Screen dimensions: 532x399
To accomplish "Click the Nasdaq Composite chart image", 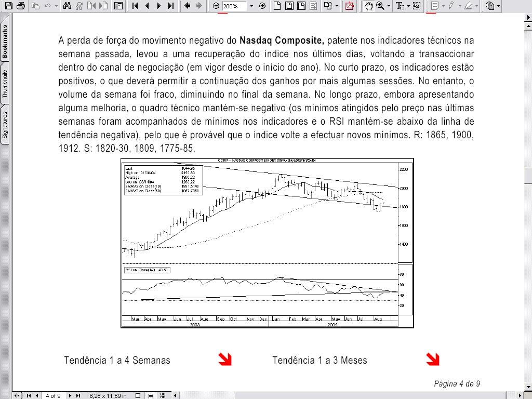I will pyautogui.click(x=268, y=243).
